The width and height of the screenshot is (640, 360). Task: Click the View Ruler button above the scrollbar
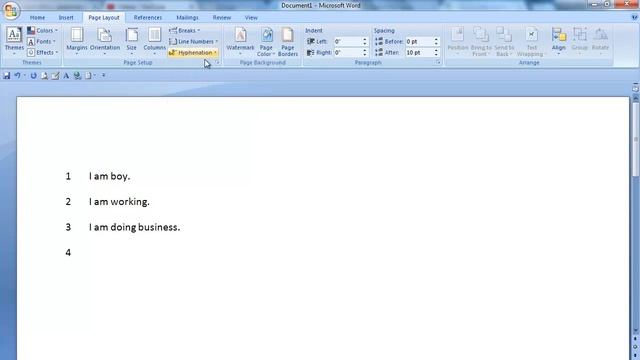click(x=635, y=88)
